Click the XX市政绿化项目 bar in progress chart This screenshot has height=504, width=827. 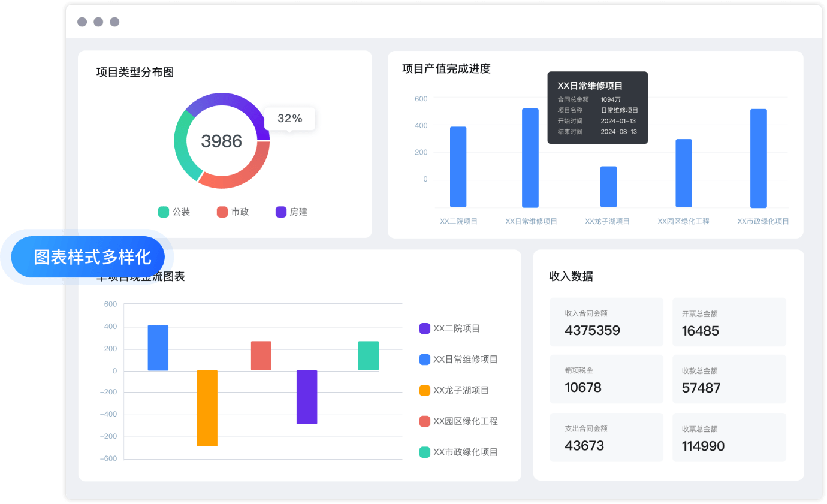pos(758,158)
